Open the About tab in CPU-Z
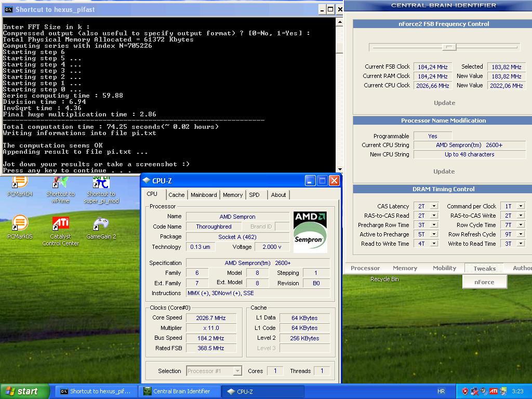Image resolution: width=532 pixels, height=399 pixels. 278,195
